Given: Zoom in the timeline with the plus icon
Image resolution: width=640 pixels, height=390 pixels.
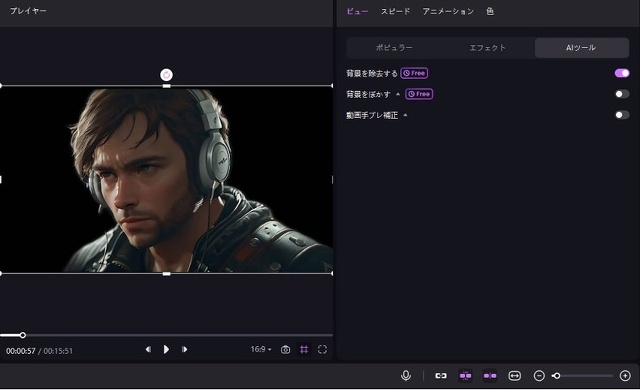Looking at the screenshot, I should (625, 376).
